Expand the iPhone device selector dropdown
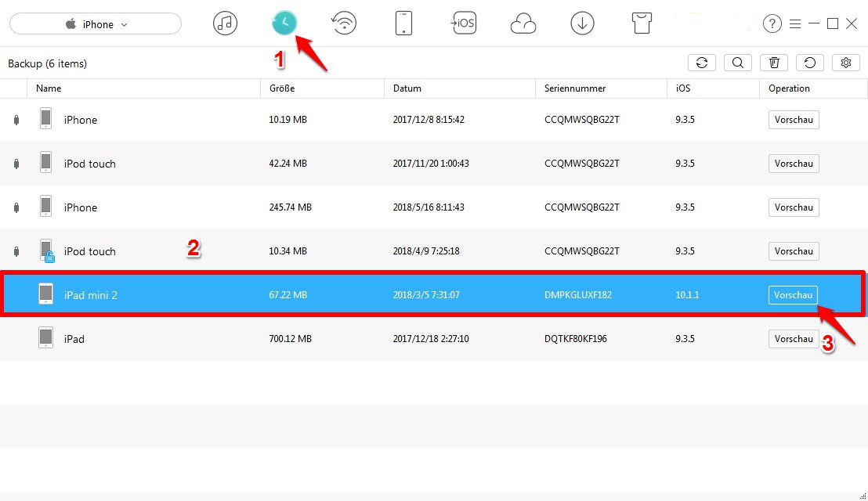 tap(96, 23)
